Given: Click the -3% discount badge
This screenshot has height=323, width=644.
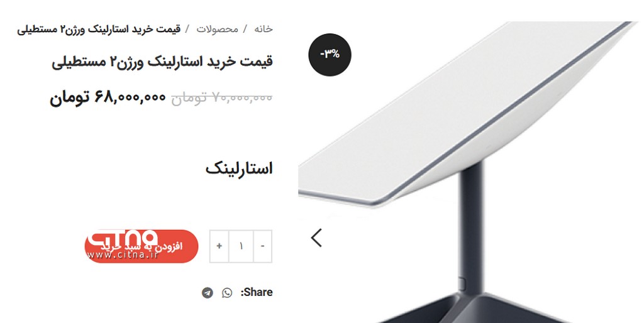Looking at the screenshot, I should click(330, 55).
